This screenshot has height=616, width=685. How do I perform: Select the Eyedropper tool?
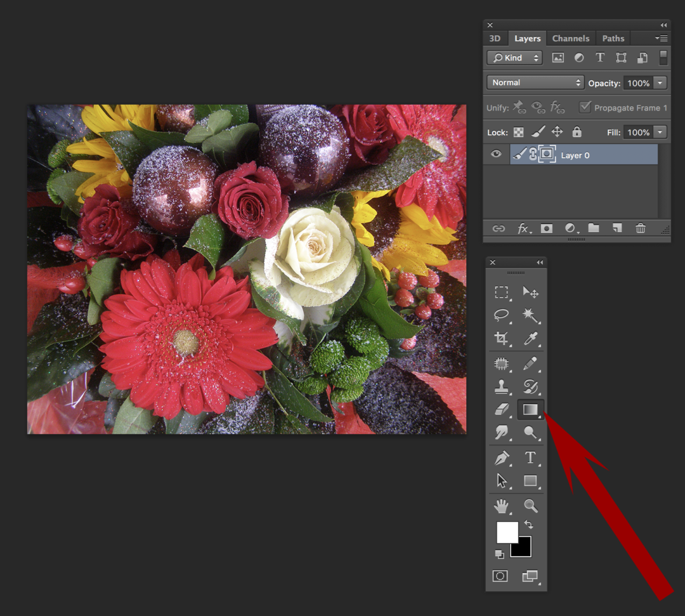tap(530, 338)
